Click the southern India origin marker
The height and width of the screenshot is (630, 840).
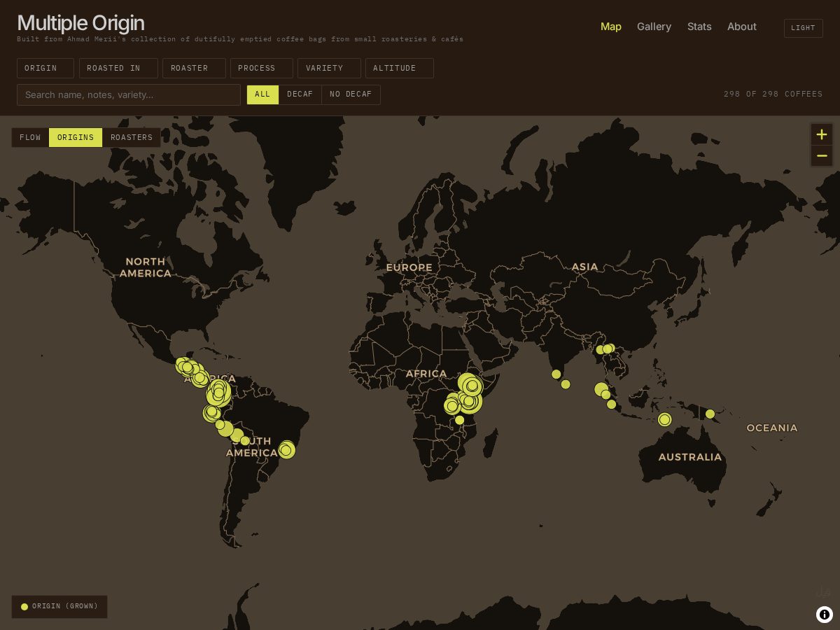click(556, 374)
